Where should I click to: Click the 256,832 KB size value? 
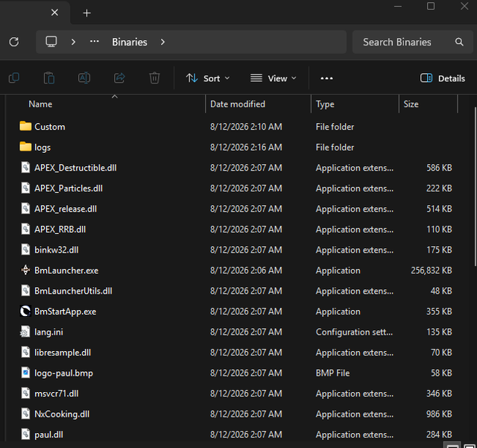pos(432,271)
